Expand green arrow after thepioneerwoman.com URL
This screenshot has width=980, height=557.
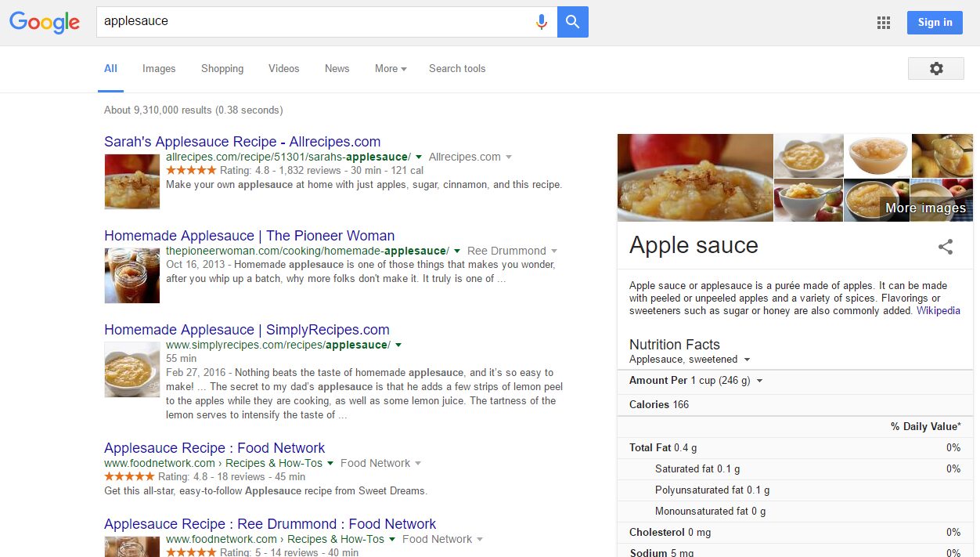coord(457,251)
